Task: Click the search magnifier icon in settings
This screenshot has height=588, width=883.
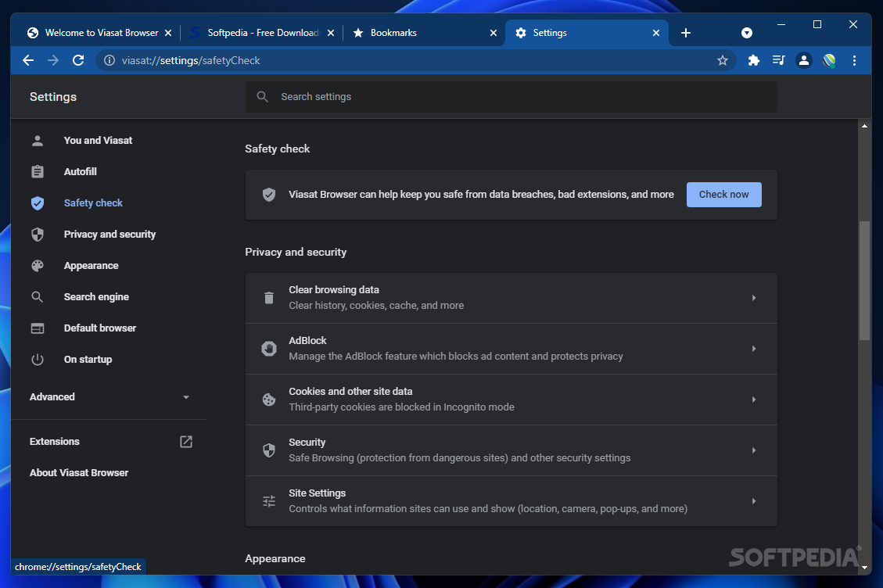Action: point(262,97)
